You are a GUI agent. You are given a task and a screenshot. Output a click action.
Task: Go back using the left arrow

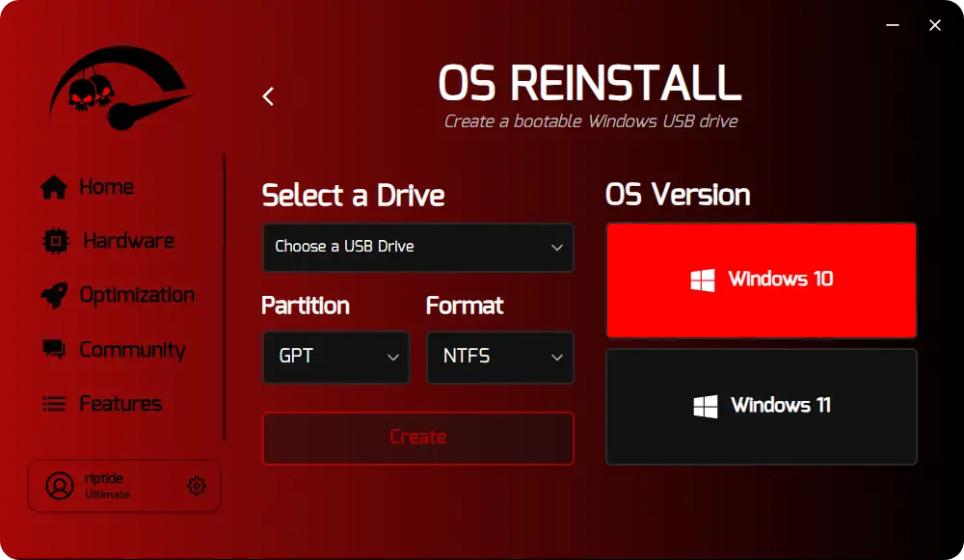click(268, 96)
